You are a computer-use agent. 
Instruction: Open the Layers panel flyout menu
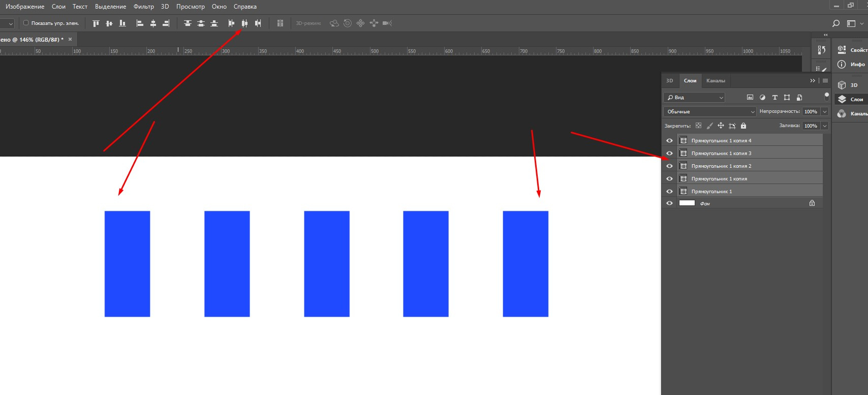tap(825, 81)
